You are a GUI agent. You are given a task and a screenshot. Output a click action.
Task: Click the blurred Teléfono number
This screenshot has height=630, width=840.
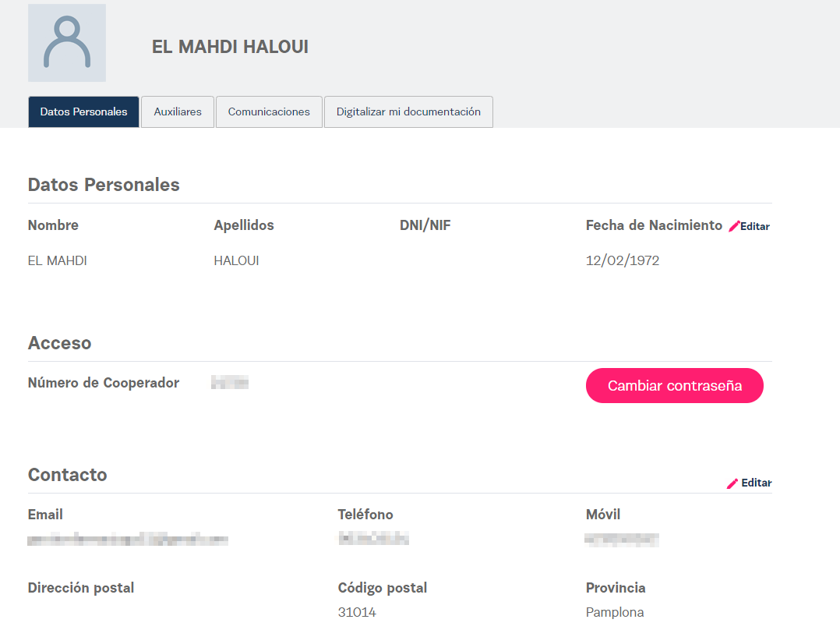(x=373, y=538)
